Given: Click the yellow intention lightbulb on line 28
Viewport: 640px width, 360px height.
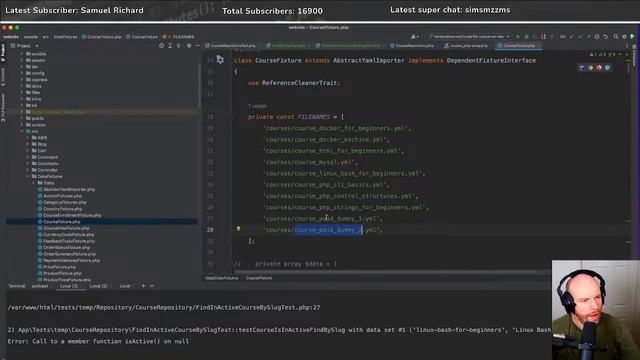Looking at the screenshot, I should click(x=238, y=229).
